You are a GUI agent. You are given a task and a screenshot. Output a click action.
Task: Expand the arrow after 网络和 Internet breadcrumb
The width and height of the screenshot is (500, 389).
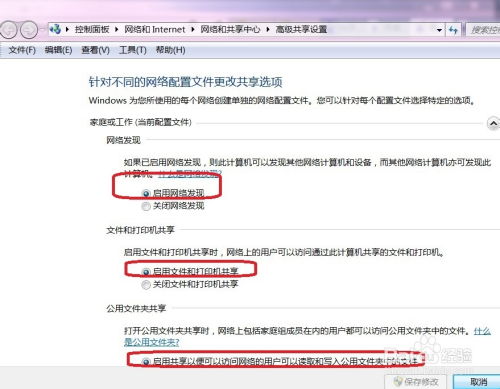[x=192, y=29]
